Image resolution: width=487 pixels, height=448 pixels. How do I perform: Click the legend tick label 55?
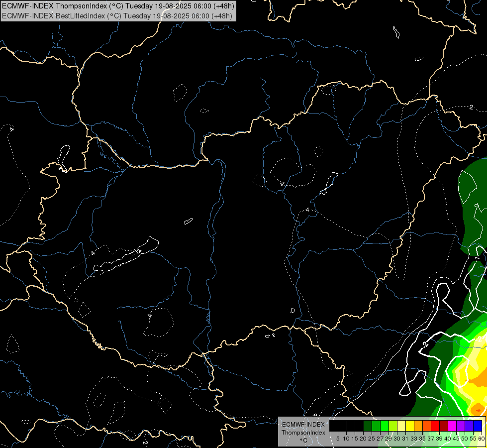[x=474, y=439]
